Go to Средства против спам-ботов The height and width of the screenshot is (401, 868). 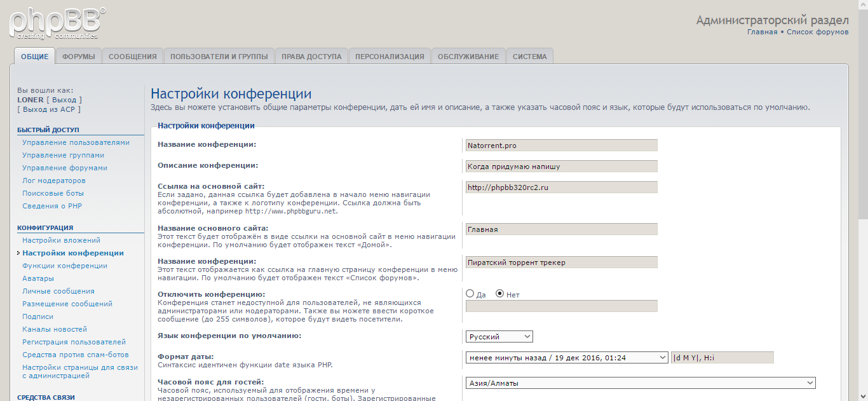pyautogui.click(x=75, y=355)
